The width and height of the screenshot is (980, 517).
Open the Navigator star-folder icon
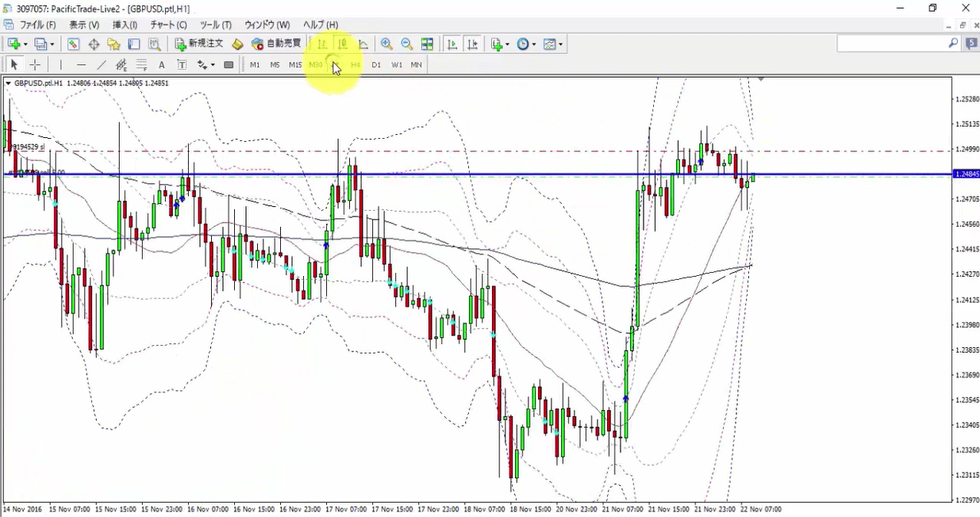pyautogui.click(x=114, y=44)
